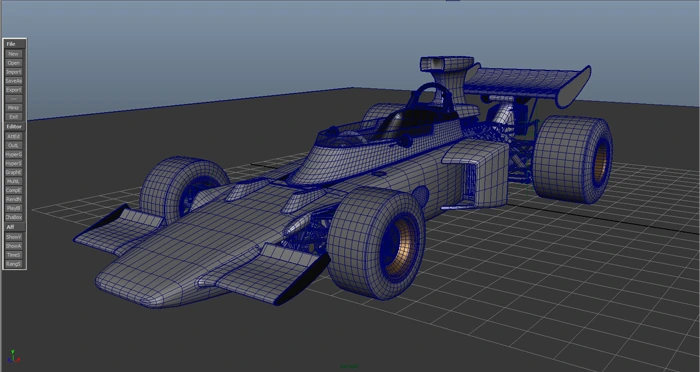Open the RendN render button
This screenshot has height=372, width=700.
click(13, 199)
